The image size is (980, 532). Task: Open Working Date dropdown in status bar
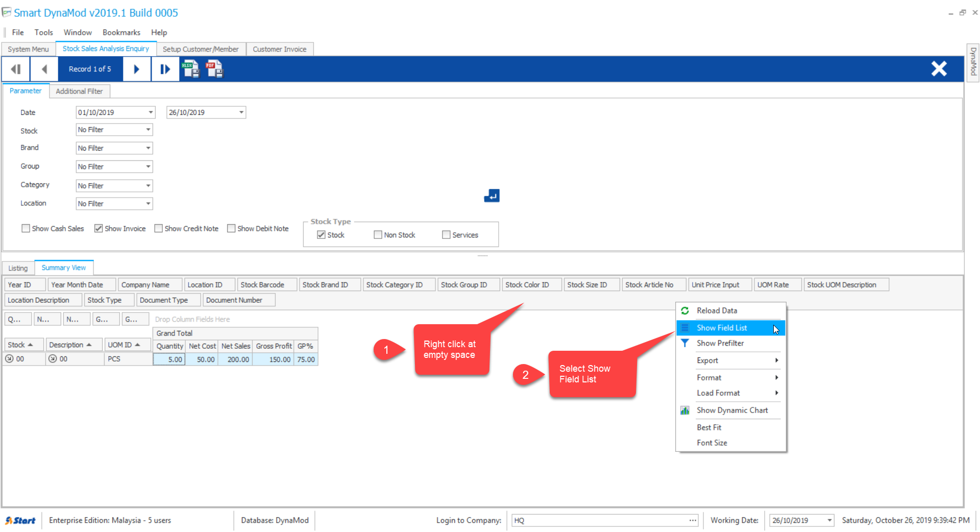click(x=829, y=520)
